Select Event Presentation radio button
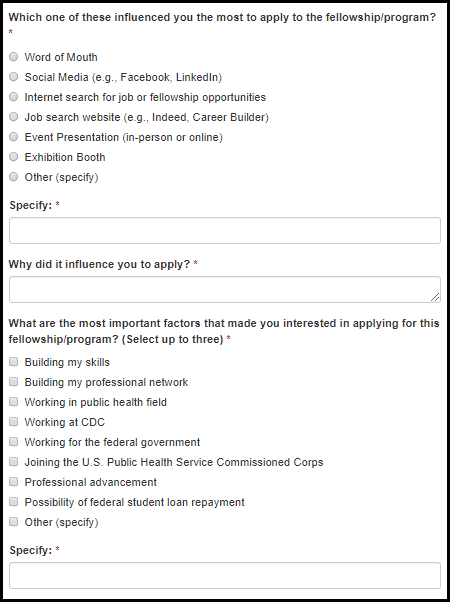The image size is (450, 602). pos(13,137)
